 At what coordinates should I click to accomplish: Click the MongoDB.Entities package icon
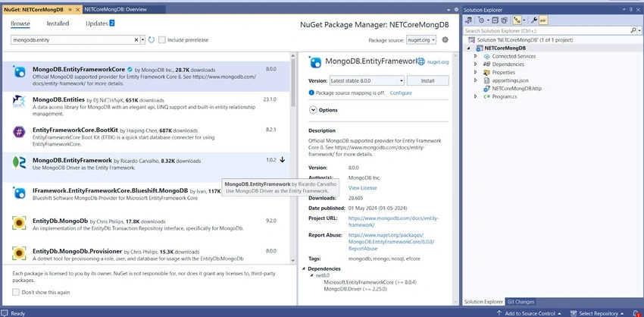(19, 101)
